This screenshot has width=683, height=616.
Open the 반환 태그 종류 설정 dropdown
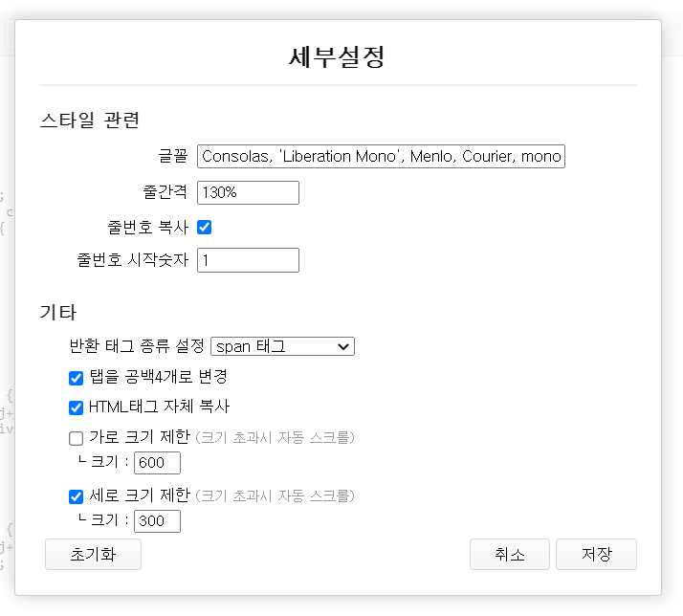[x=282, y=346]
